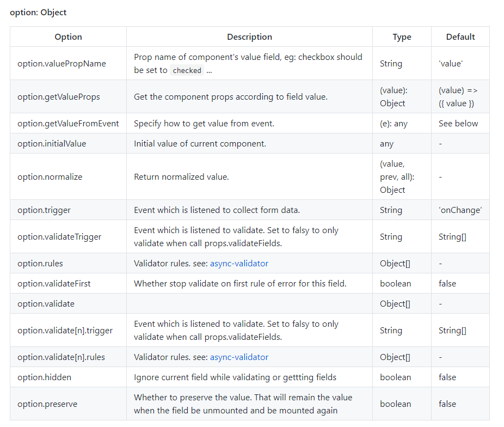This screenshot has height=427, width=504.
Task: Click the See below text in getValueFromEvent row
Action: pyautogui.click(x=459, y=123)
